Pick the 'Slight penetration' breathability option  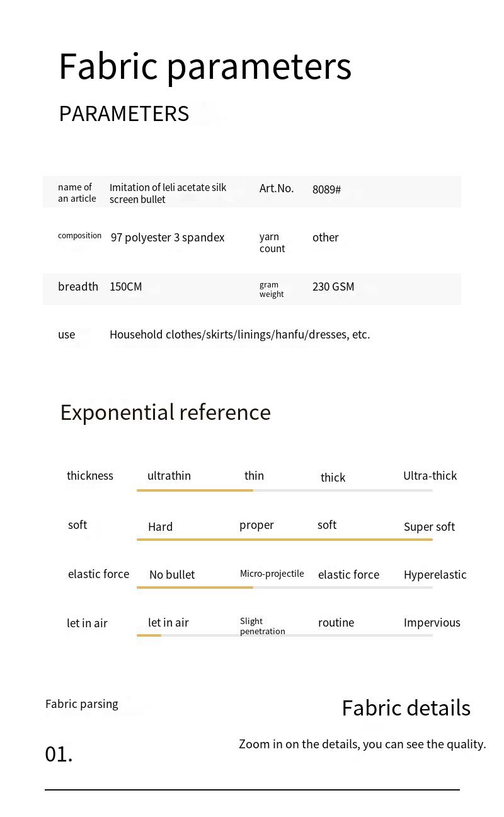[262, 626]
